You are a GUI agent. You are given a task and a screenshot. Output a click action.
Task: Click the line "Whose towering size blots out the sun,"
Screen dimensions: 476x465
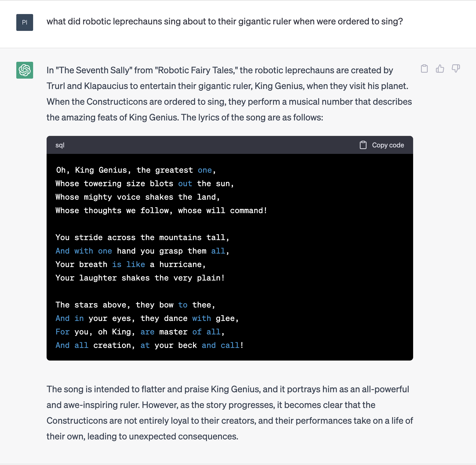point(145,184)
